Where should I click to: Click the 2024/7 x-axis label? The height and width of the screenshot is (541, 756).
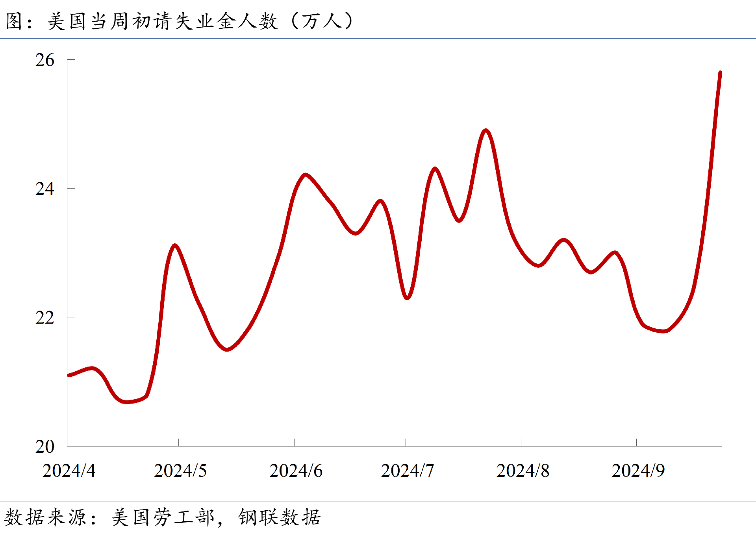click(x=407, y=471)
